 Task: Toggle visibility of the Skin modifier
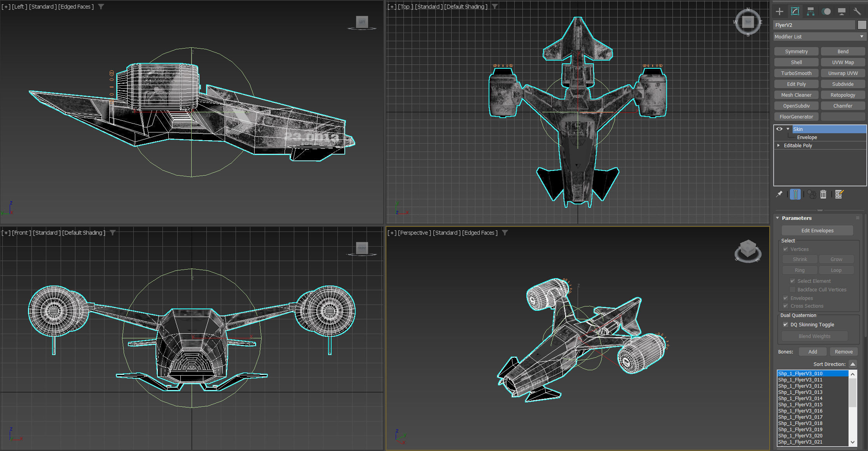779,129
